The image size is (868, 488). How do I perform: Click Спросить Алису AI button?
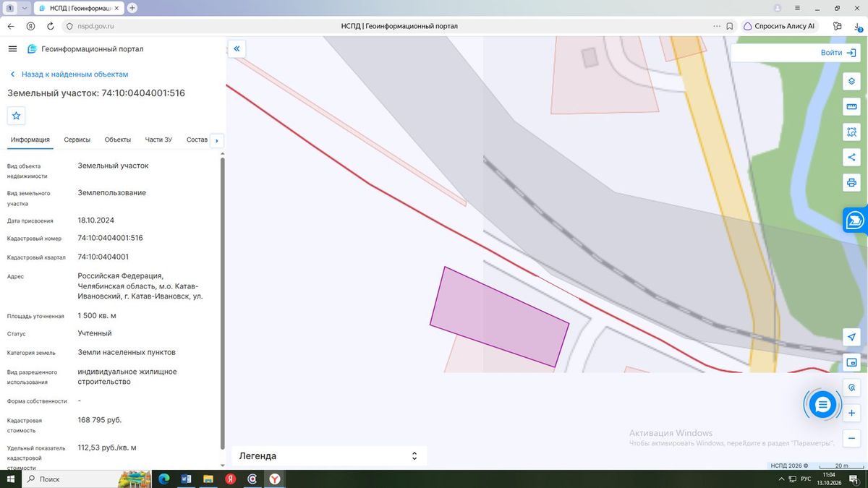point(779,26)
